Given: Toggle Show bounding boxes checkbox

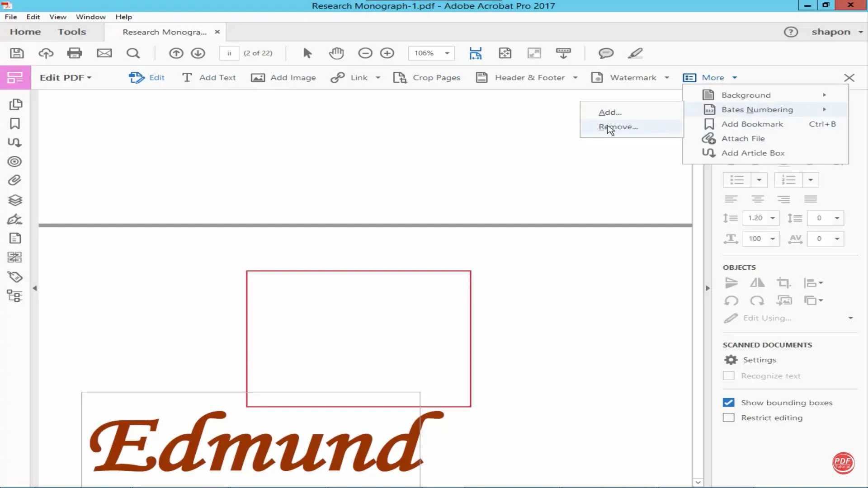Looking at the screenshot, I should [728, 402].
